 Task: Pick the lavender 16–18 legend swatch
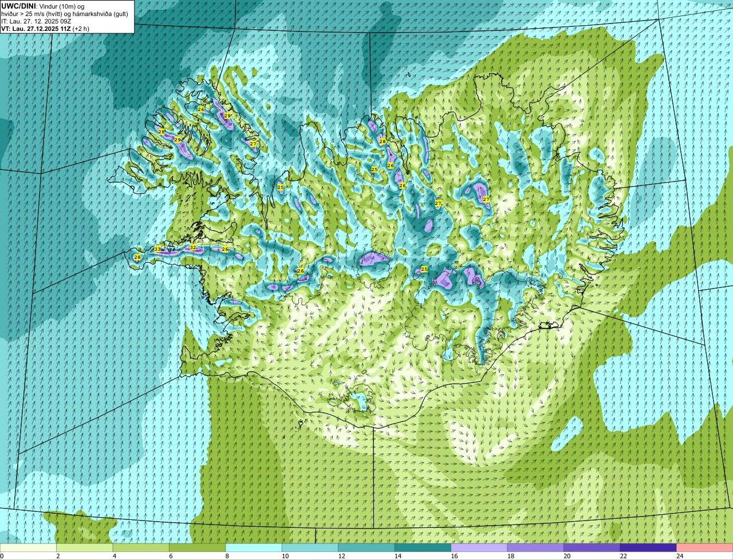tap(480, 547)
